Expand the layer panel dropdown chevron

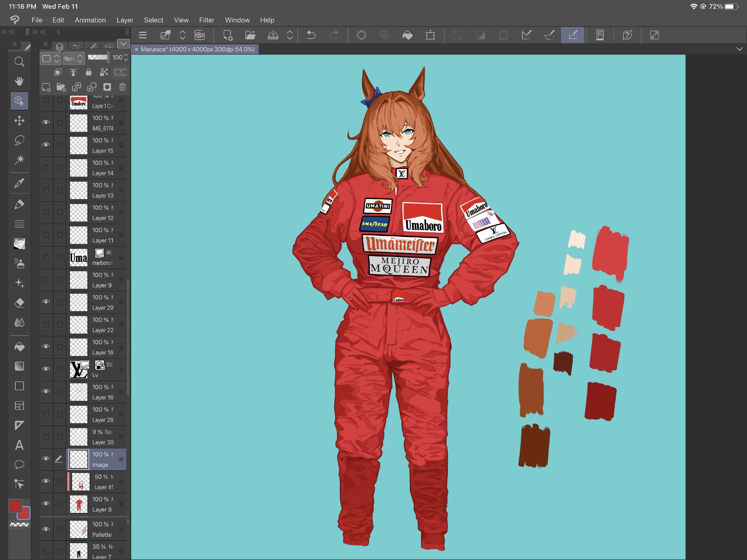tap(123, 44)
